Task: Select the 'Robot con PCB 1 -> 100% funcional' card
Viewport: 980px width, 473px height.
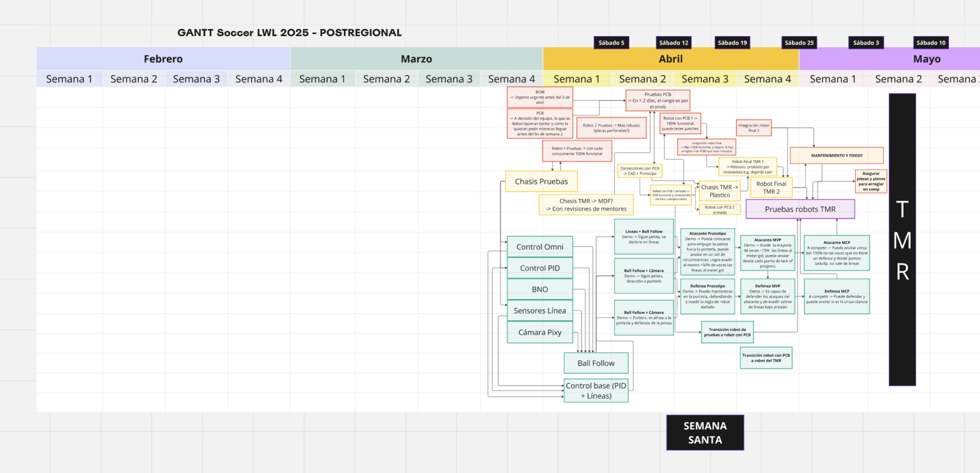Action: [x=680, y=124]
